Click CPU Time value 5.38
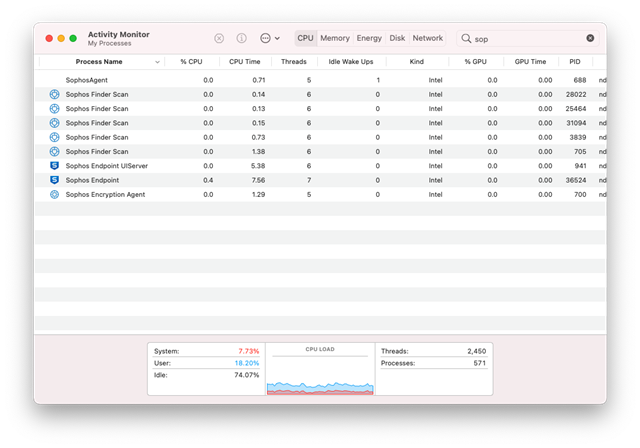640x448 pixels. click(x=258, y=166)
